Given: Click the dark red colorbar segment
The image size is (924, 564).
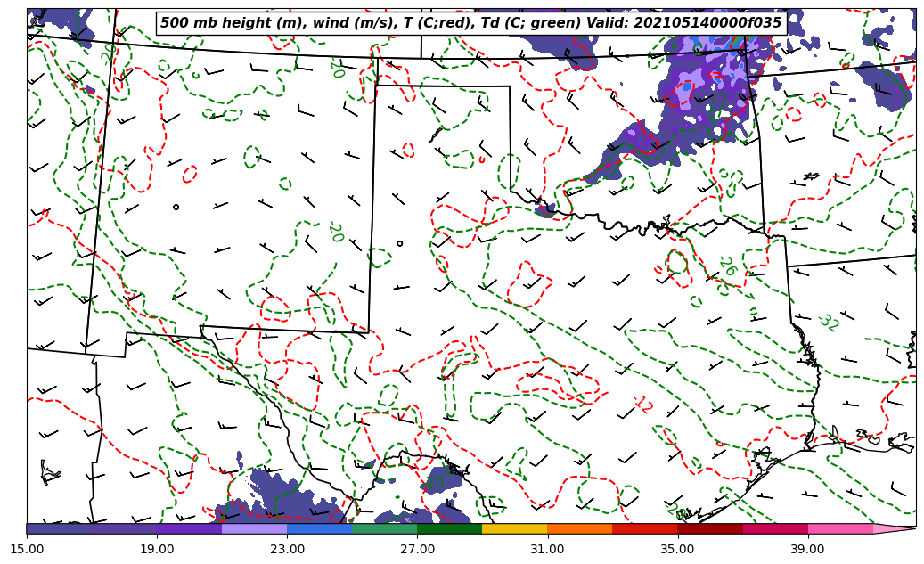Looking at the screenshot, I should (709, 528).
